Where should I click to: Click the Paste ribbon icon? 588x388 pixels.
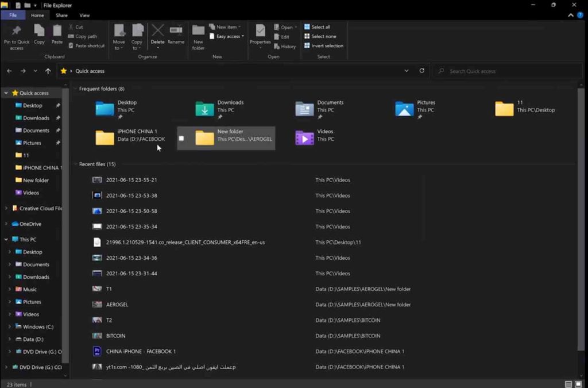point(57,34)
